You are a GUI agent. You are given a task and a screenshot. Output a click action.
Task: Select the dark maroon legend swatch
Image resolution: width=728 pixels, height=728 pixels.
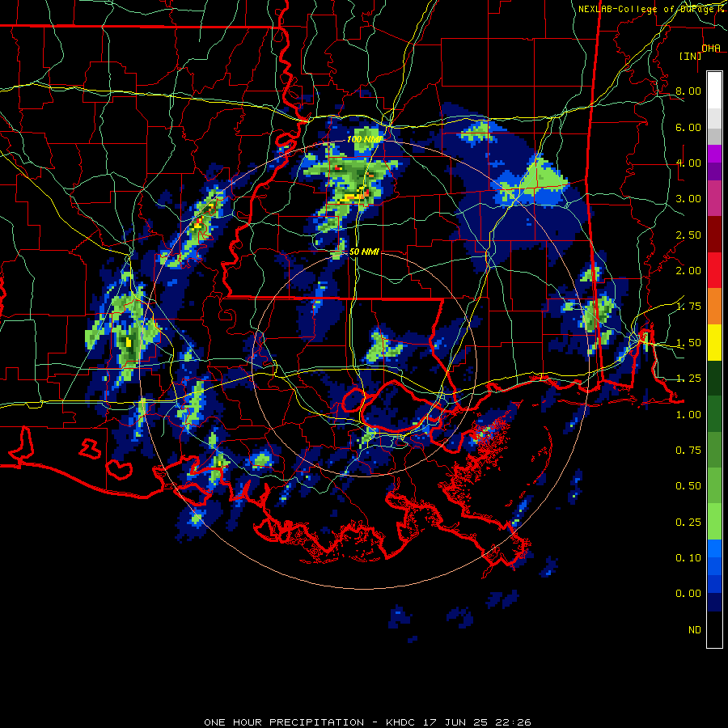(x=714, y=235)
